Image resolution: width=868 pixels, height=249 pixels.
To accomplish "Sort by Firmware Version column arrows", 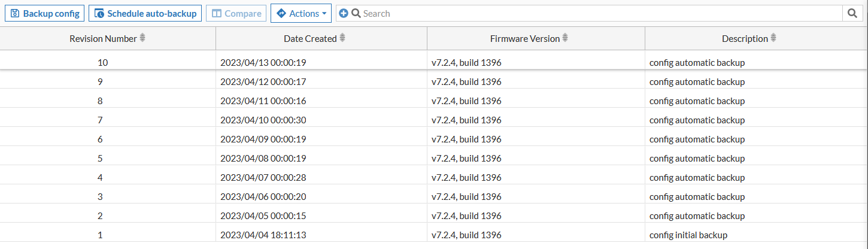I will pos(565,38).
